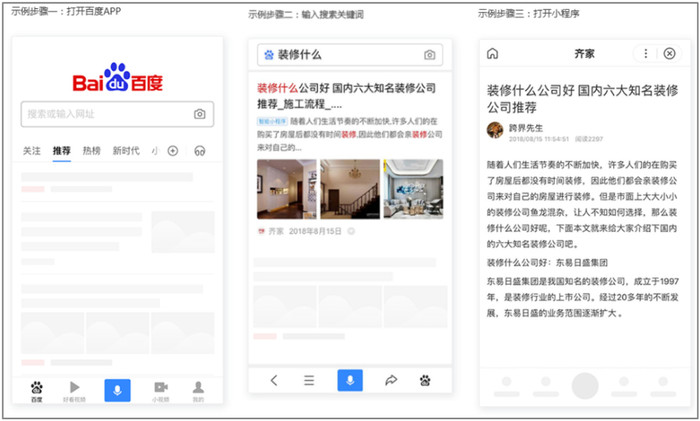Click the plus circle icon to add channels
Viewport: 700px width, 421px height.
(x=173, y=151)
